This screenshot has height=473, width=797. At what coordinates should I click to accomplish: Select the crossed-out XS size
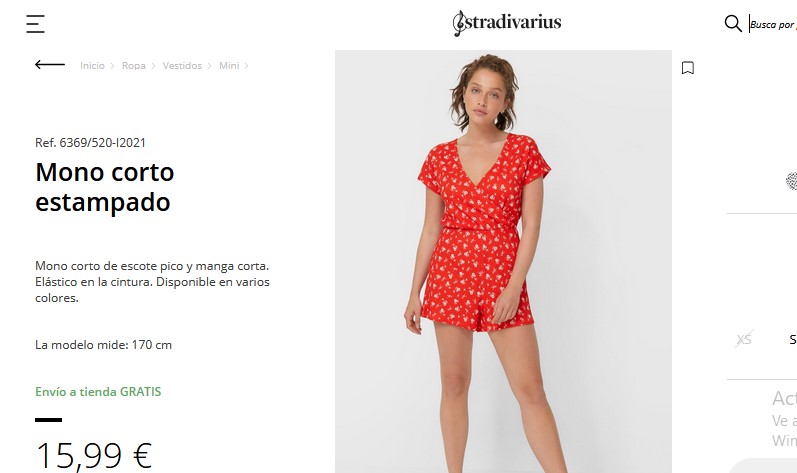tap(744, 339)
